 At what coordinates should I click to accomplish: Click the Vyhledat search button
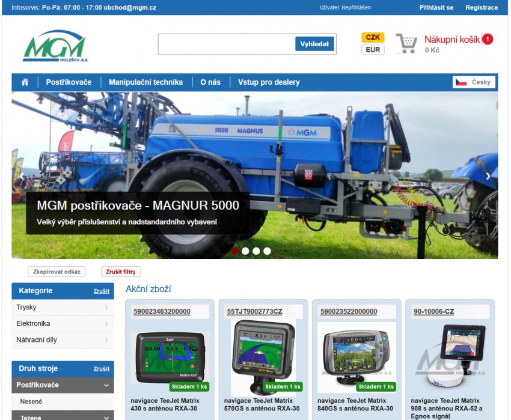click(314, 44)
